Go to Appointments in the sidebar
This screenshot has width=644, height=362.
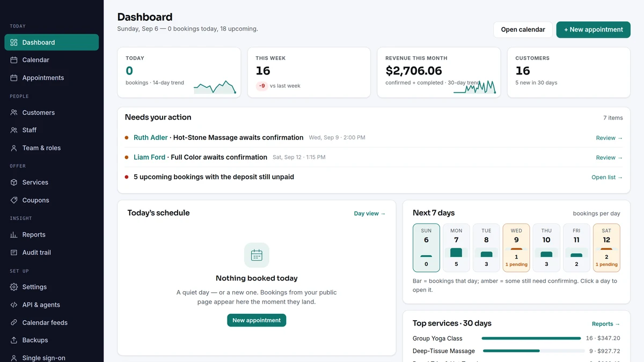point(52,78)
